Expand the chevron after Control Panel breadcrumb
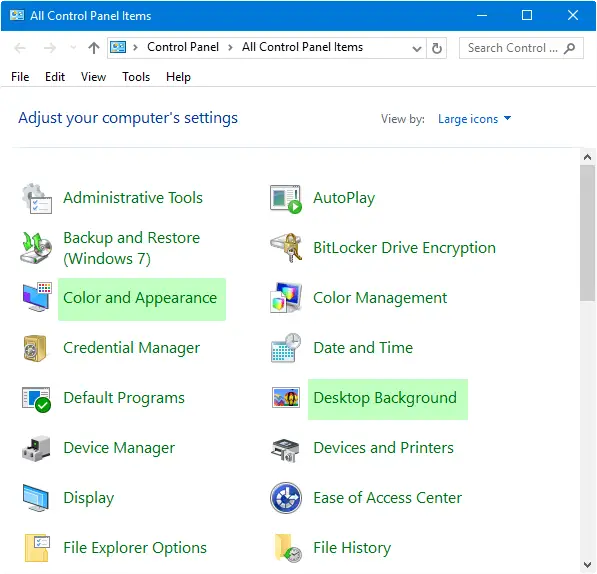Viewport: 597px width, 574px height. tap(230, 48)
